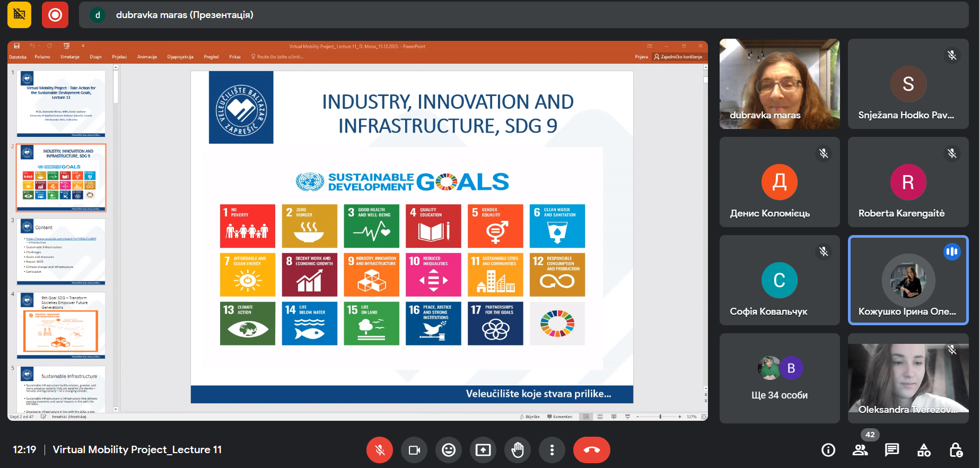Open the Animacije ribbon tab
This screenshot has height=468, width=980.
click(x=147, y=57)
